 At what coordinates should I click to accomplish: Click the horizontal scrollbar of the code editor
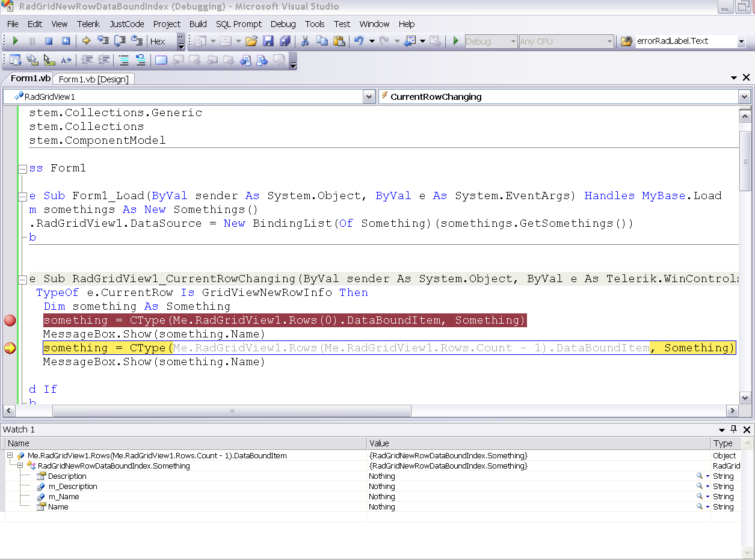tap(232, 411)
